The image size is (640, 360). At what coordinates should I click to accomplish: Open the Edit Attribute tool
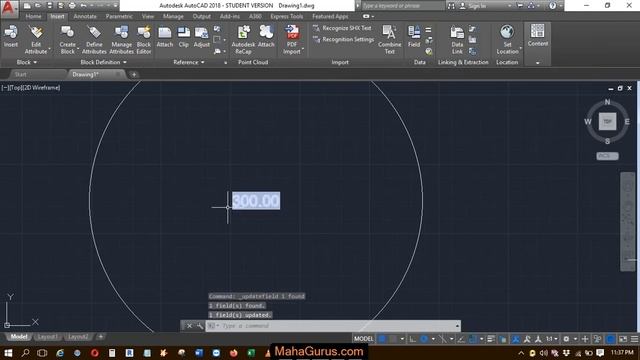point(36,39)
